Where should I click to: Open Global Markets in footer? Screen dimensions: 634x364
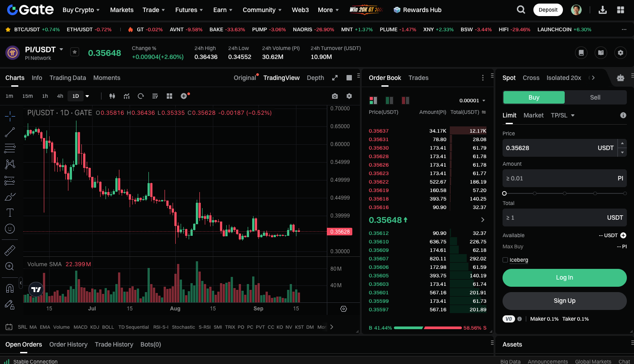(x=593, y=361)
